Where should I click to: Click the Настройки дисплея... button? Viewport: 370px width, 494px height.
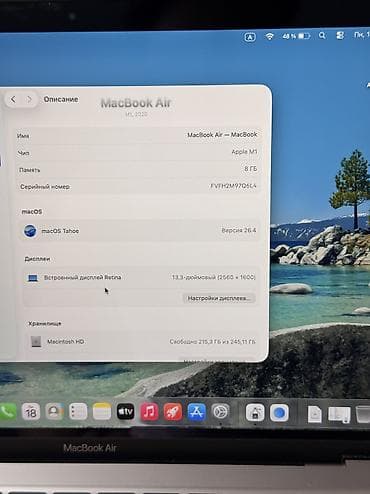tap(219, 298)
